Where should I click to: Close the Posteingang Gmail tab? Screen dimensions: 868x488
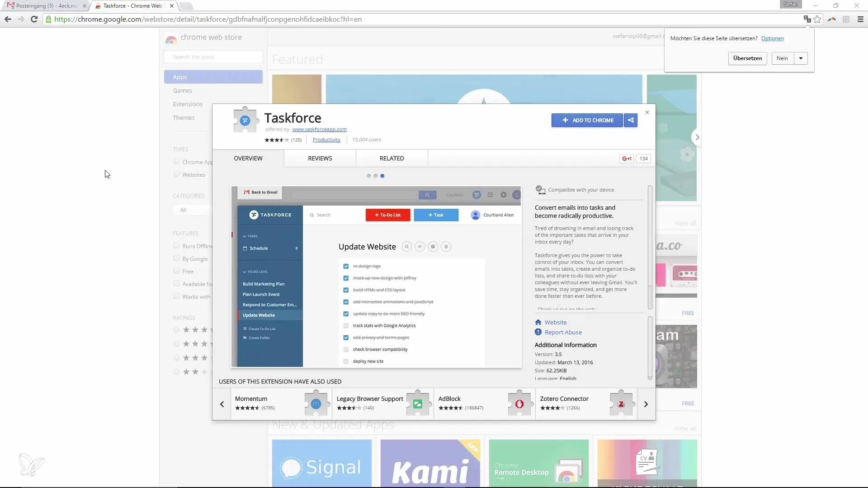point(85,6)
